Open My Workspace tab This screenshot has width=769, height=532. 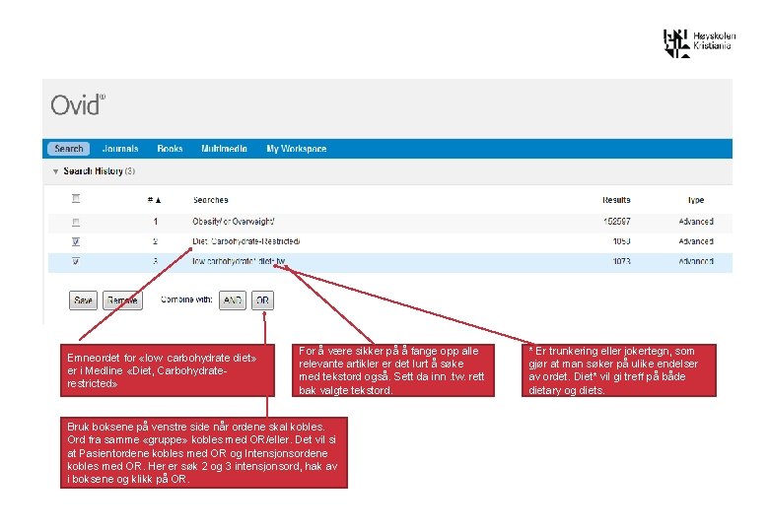[x=296, y=149]
